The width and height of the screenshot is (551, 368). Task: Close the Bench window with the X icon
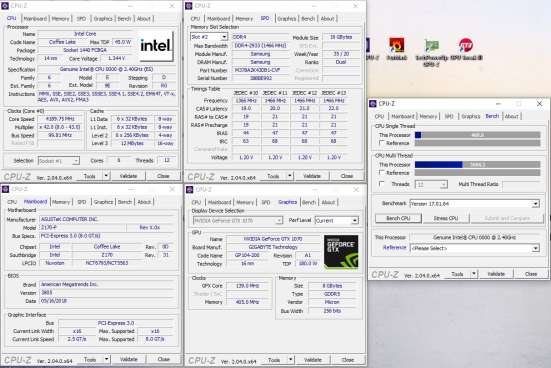click(539, 104)
